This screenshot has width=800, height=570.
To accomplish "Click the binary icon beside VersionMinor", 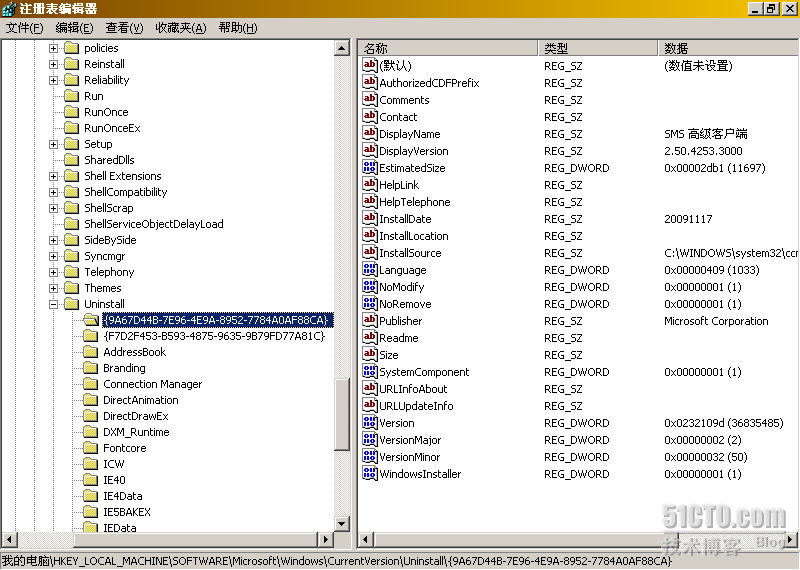I will (x=369, y=457).
